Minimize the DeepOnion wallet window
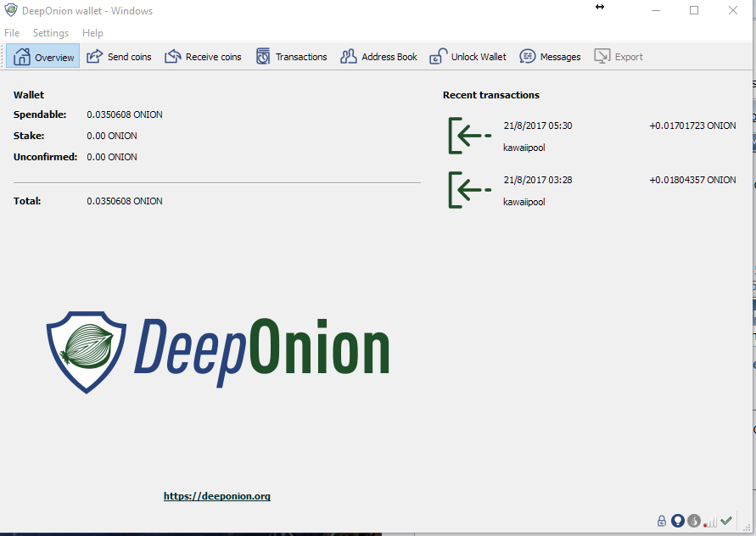The width and height of the screenshot is (756, 536). (x=656, y=10)
